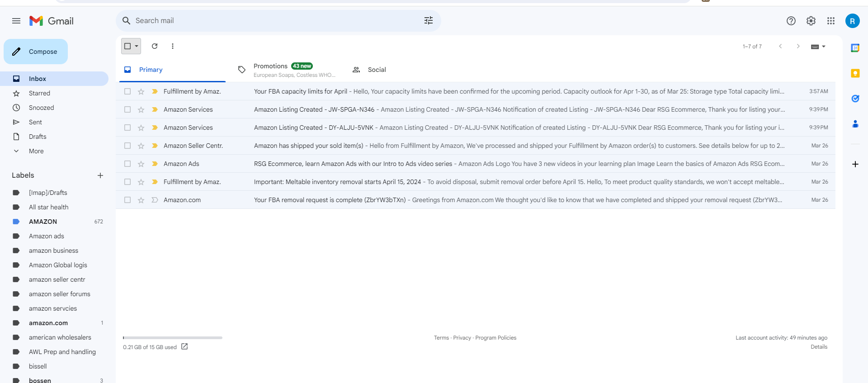
Task: Open the select dropdown arrow
Action: (137, 46)
